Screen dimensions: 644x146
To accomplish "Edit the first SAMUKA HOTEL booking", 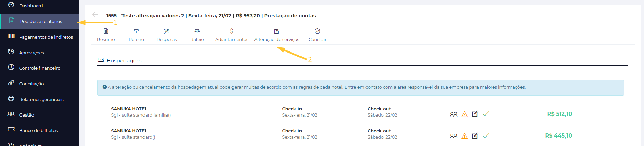I will pyautogui.click(x=475, y=114).
